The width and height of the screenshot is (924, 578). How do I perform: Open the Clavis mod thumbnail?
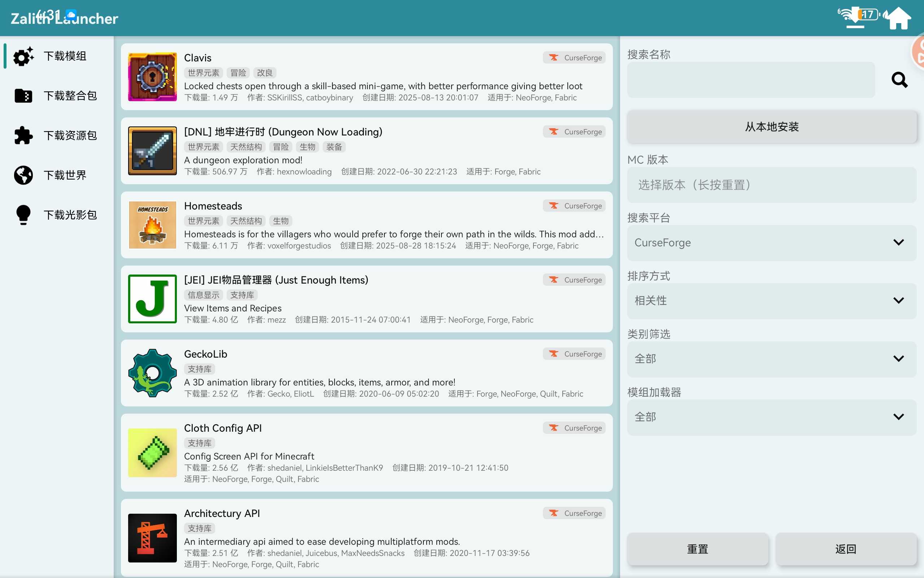(152, 77)
